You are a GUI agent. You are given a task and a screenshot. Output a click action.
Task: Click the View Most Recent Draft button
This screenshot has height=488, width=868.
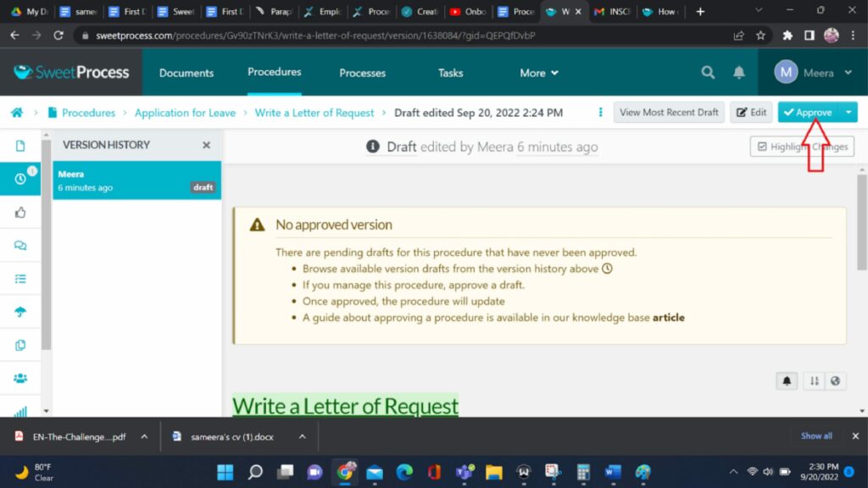point(669,113)
